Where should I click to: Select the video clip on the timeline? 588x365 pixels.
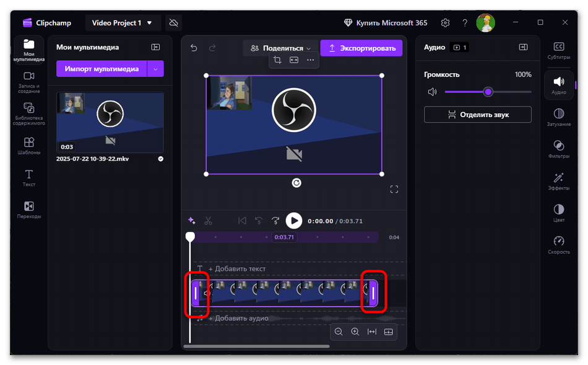[284, 293]
